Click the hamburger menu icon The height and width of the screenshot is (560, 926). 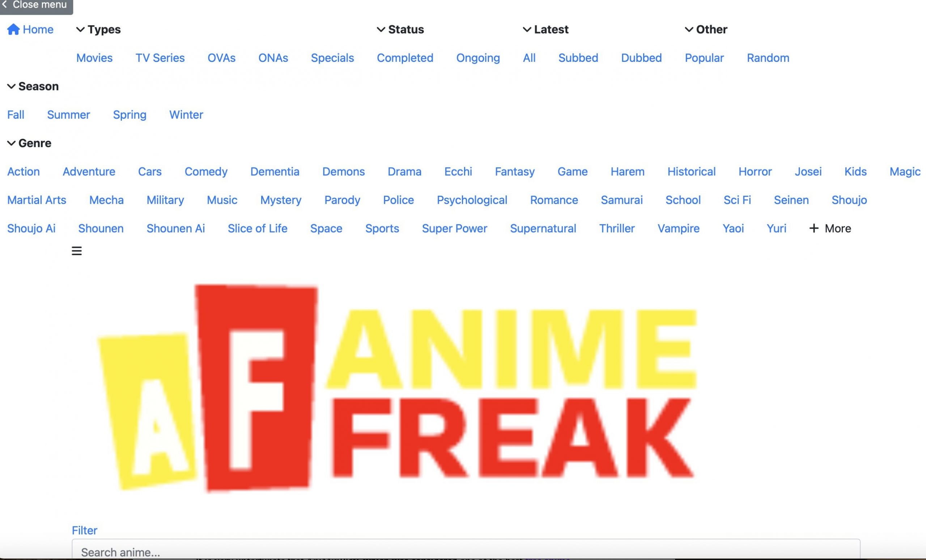coord(77,251)
